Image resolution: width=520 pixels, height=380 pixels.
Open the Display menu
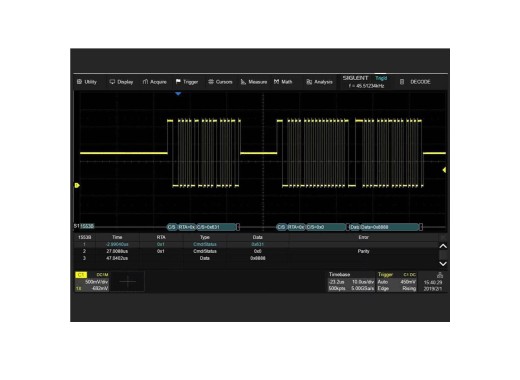tap(121, 82)
